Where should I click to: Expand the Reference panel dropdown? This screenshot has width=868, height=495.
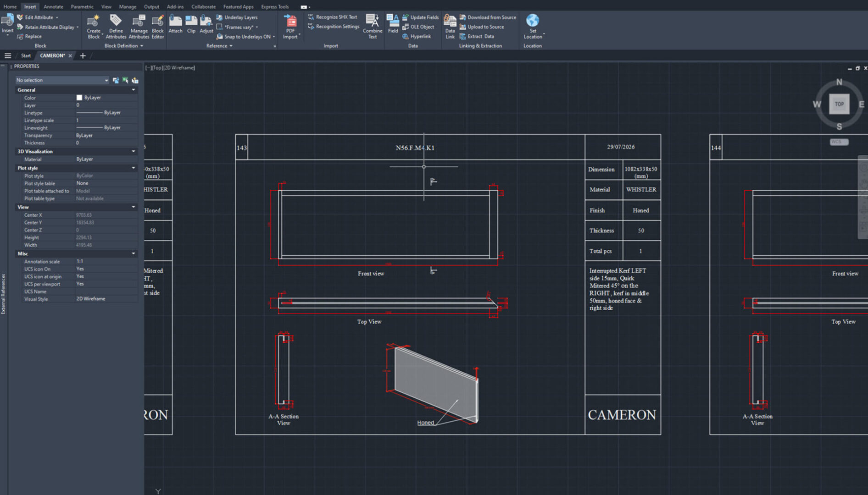(x=219, y=46)
